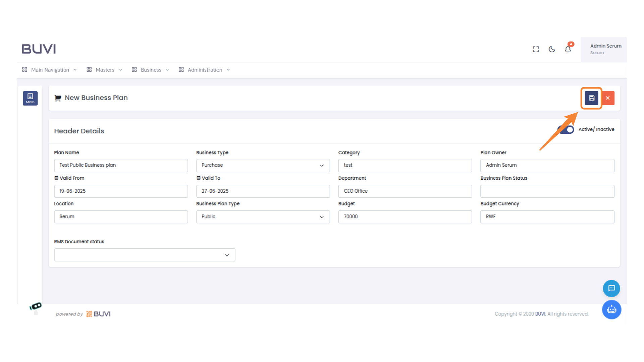Viewport: 644px width, 362px height.
Task: Open the Business Plan Type dropdown
Action: tap(263, 217)
